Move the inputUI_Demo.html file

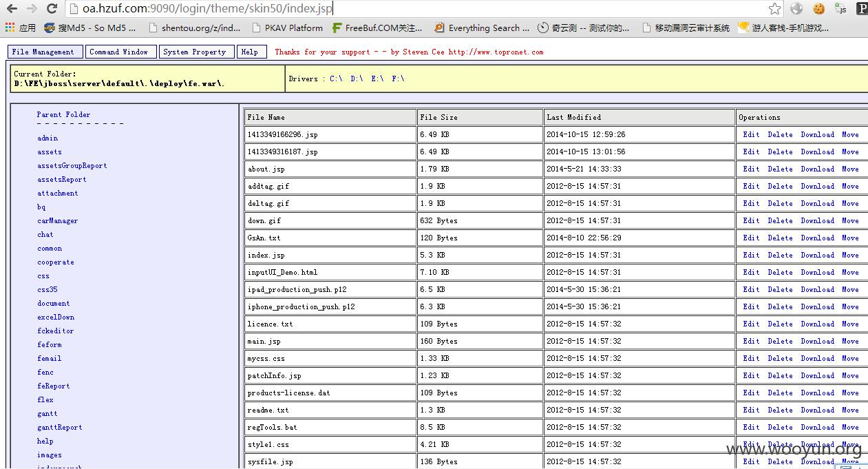coord(850,273)
